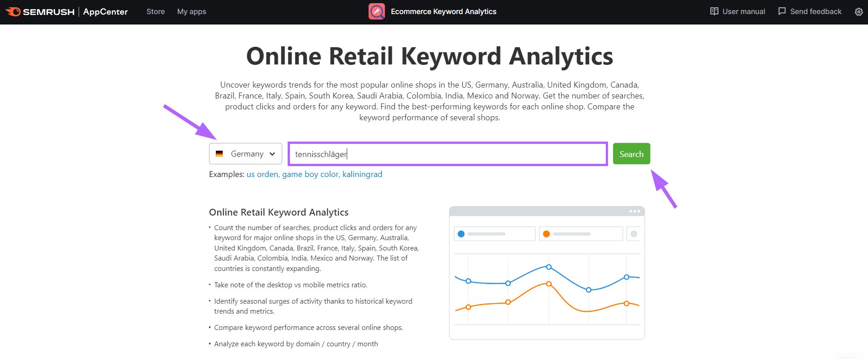This screenshot has height=359, width=868.
Task: Open the AppCenter home link
Action: 105,12
